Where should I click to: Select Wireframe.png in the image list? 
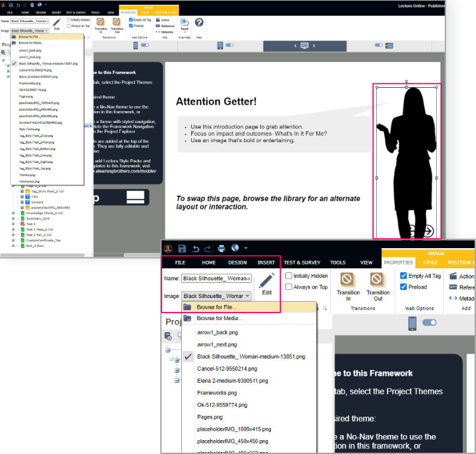[x=30, y=180]
